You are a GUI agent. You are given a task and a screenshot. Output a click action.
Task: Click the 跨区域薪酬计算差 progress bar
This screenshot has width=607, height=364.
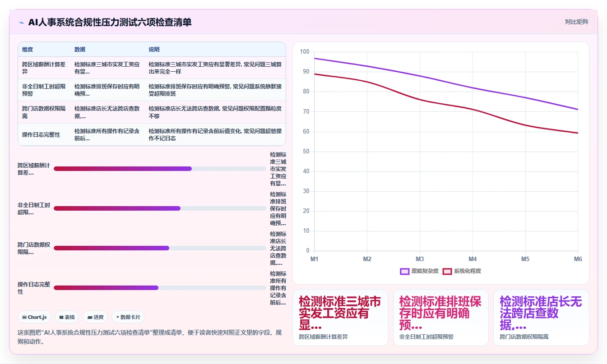160,169
